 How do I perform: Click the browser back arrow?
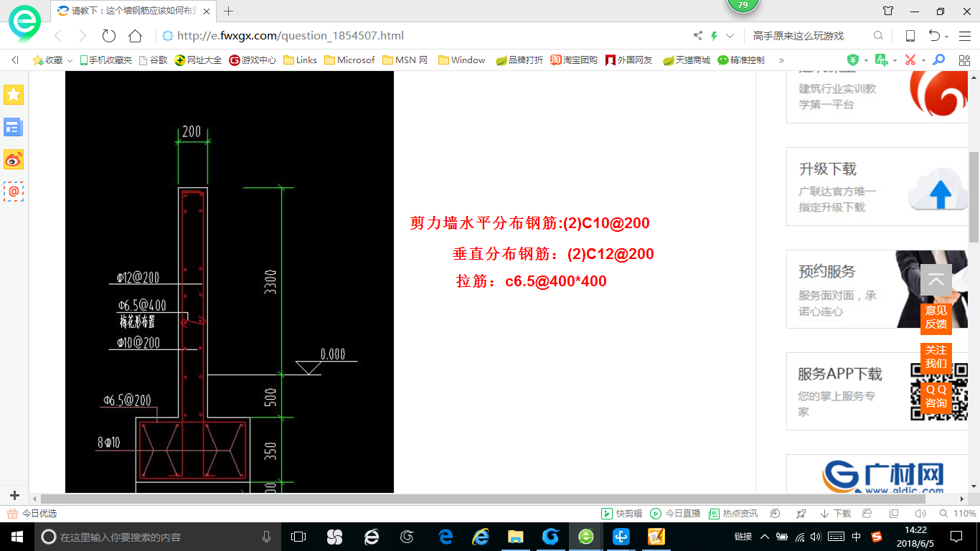(58, 36)
